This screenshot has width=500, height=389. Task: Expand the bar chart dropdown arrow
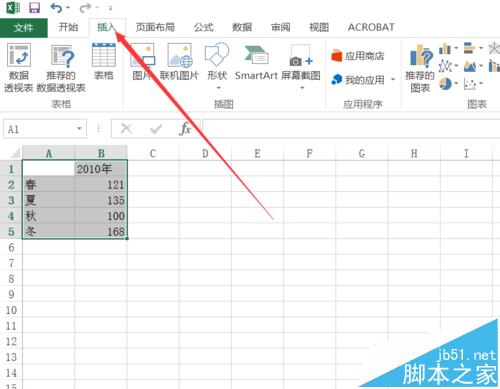[481, 49]
